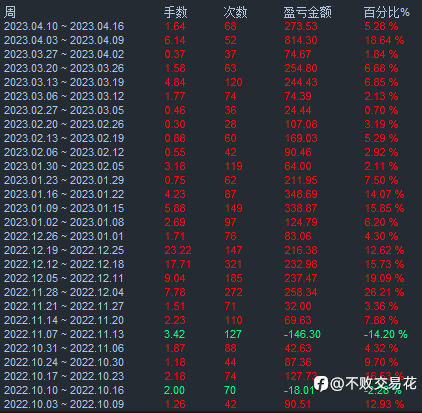Select week 2022.10.24 ~ 2022.10.30
422x413 pixels.
click(64, 362)
